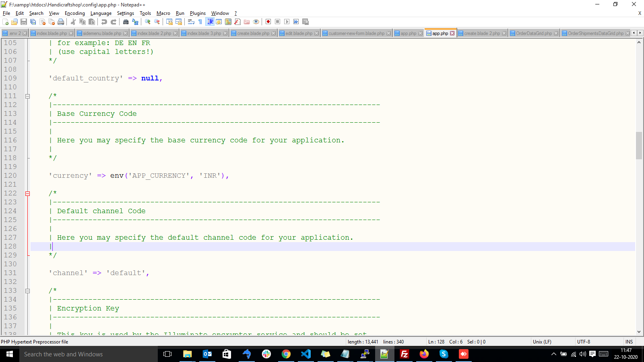Click the vertical scrollbar thumb

(x=639, y=145)
